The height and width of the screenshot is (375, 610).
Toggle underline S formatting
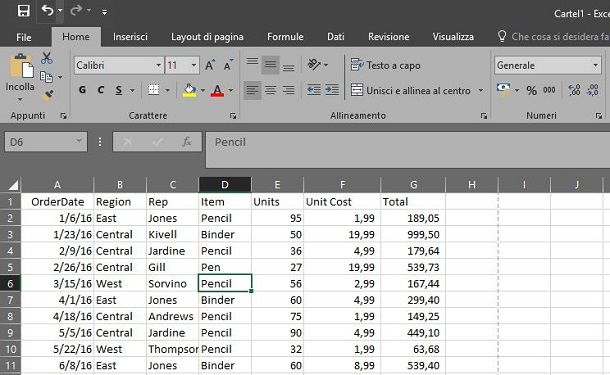pos(119,90)
